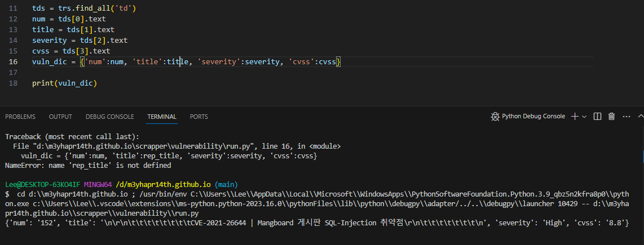Click "vuln_dic" variable on line 16
644x245 pixels.
coord(49,62)
